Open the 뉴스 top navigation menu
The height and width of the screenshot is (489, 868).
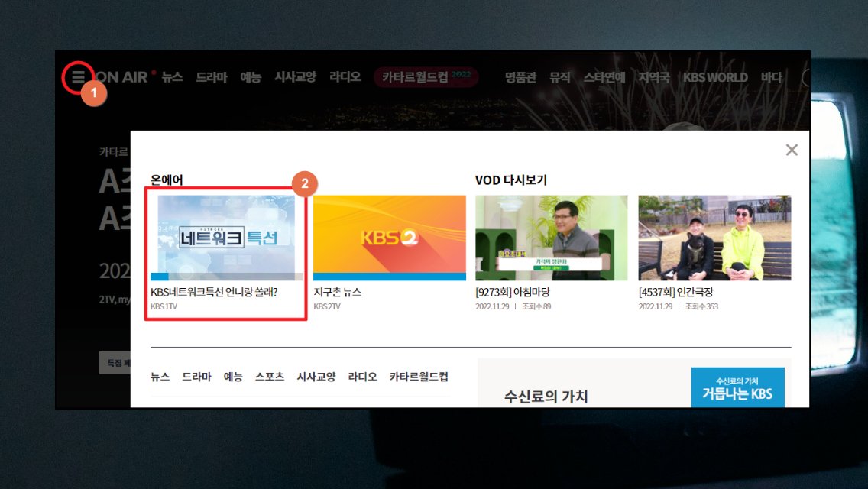point(171,77)
